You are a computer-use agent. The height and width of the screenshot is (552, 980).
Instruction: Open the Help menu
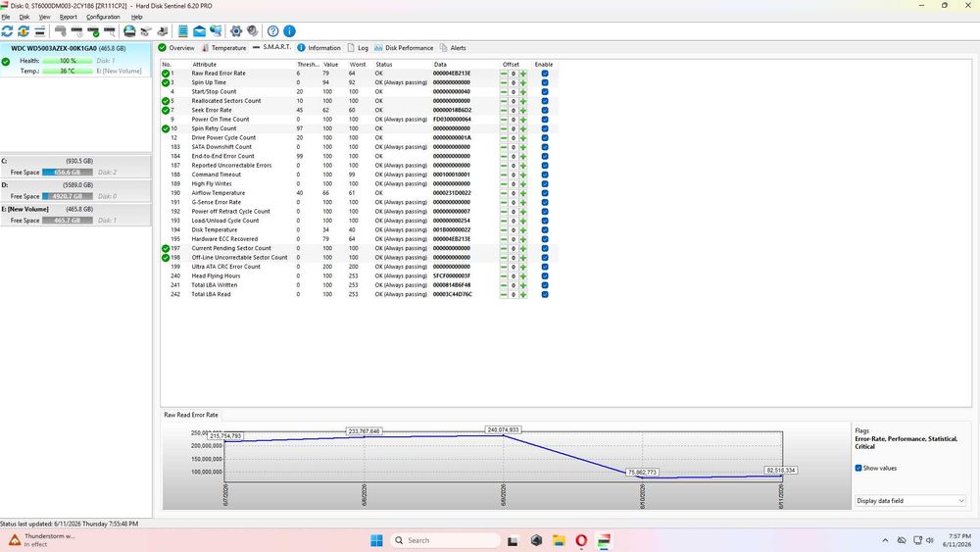(x=137, y=17)
